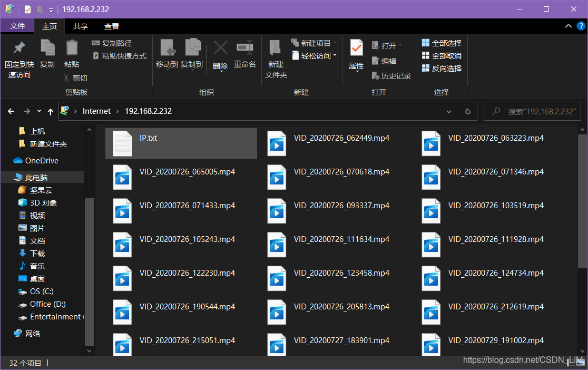
Task: Click the Pin to Quick Access icon
Action: (19, 48)
